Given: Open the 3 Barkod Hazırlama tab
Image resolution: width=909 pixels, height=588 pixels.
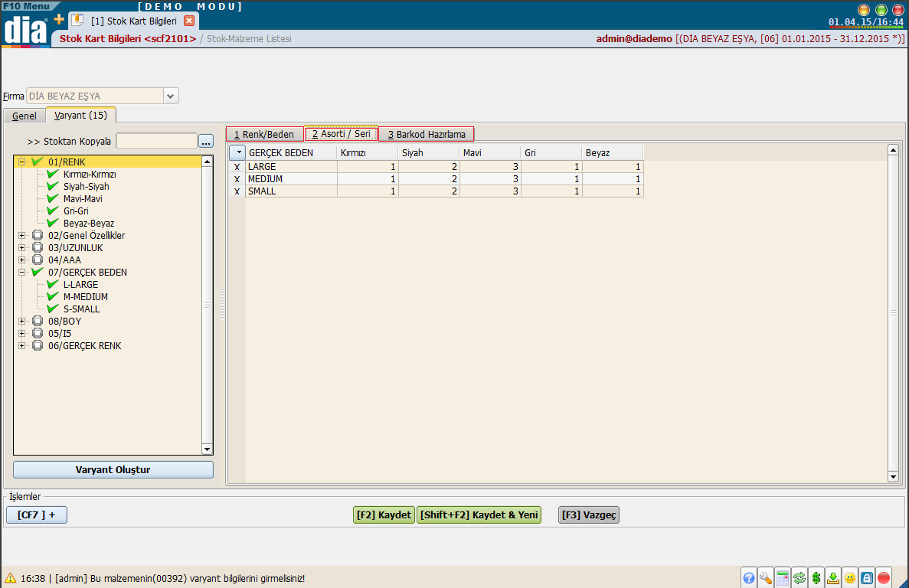Looking at the screenshot, I should coord(427,135).
